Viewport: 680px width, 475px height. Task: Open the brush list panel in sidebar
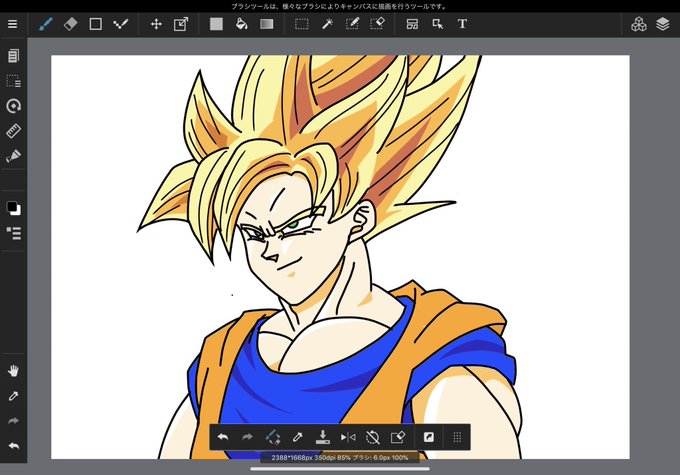pyautogui.click(x=13, y=233)
